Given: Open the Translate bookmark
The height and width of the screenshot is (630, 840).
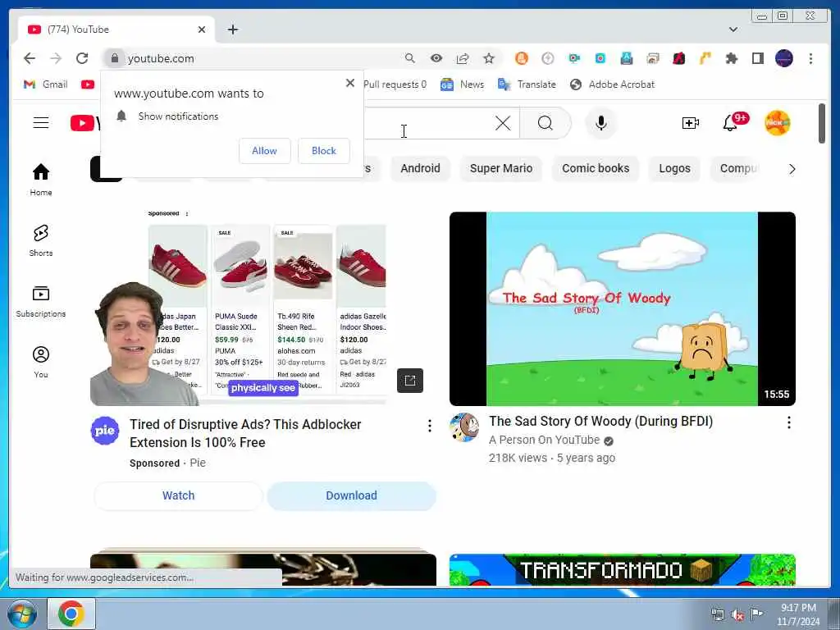Looking at the screenshot, I should coord(527,84).
